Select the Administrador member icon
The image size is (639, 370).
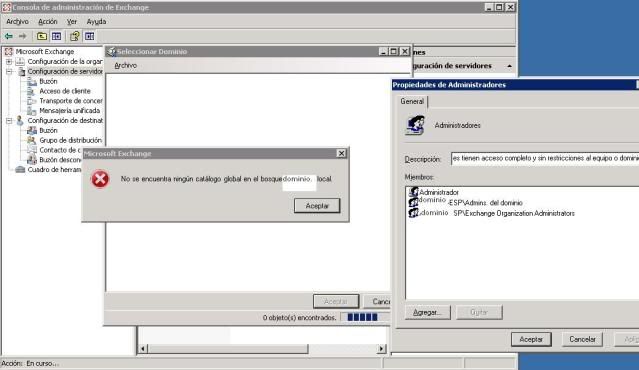coord(414,192)
